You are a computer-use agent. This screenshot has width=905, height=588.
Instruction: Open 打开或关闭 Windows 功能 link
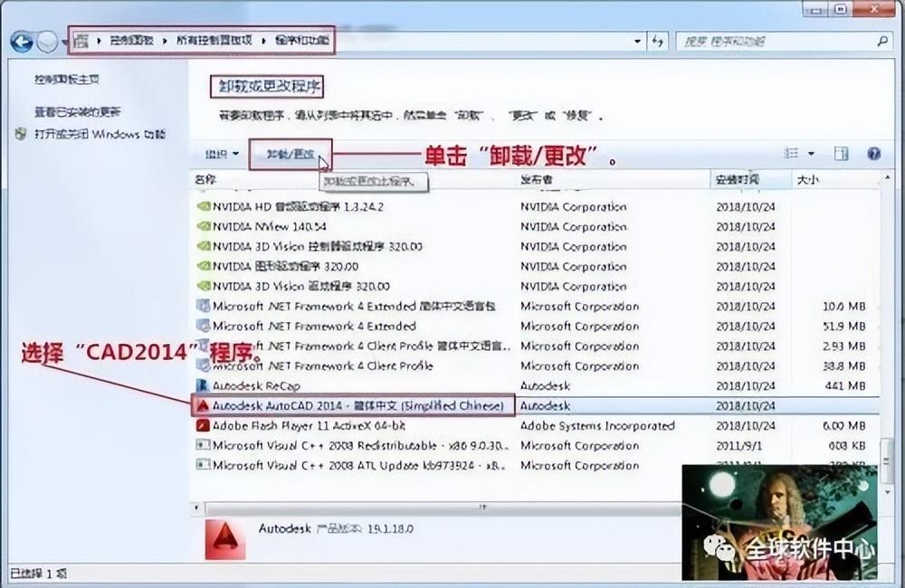pyautogui.click(x=100, y=134)
